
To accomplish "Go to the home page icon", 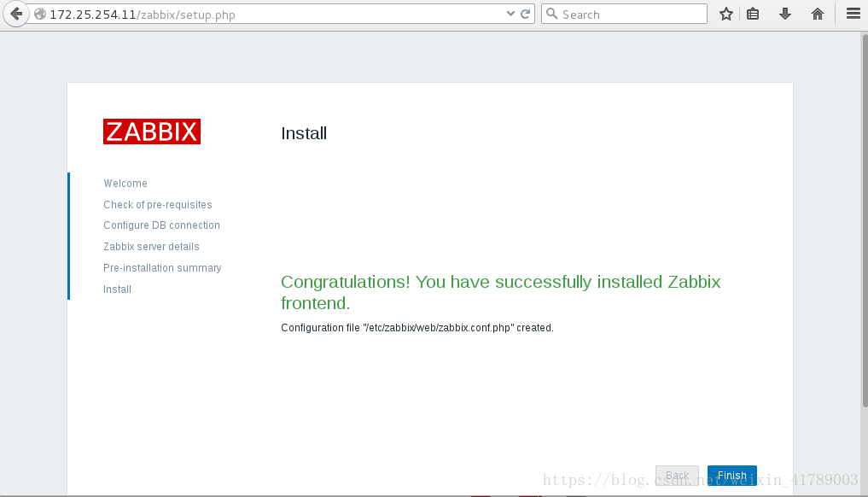I will 818,14.
